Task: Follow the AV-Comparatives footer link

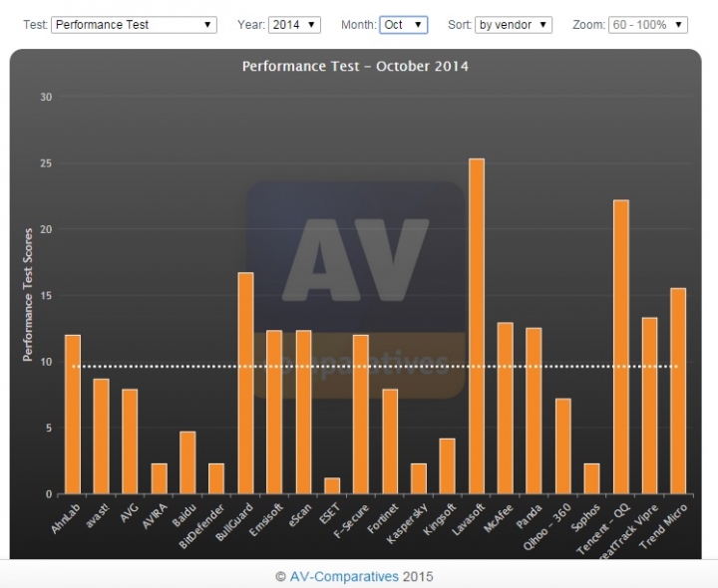Action: [x=344, y=577]
